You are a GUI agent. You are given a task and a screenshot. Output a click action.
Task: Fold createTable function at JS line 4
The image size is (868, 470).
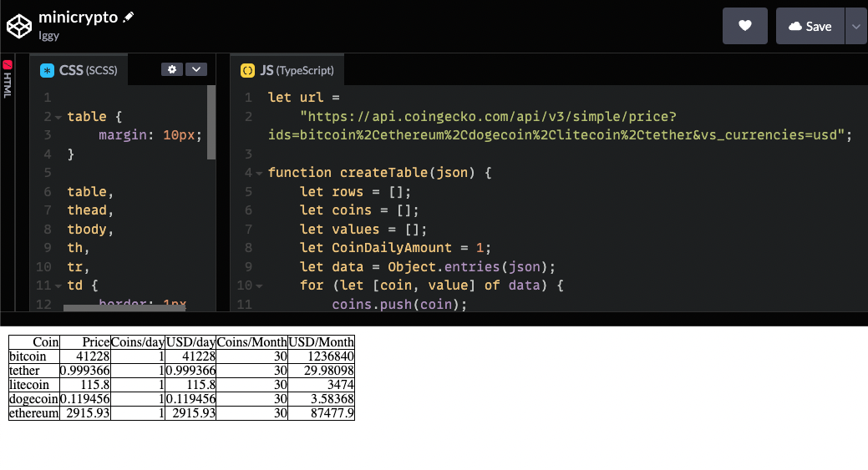click(x=258, y=173)
